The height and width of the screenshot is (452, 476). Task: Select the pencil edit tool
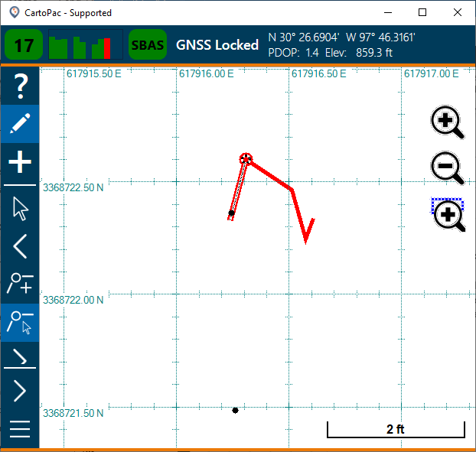point(20,124)
